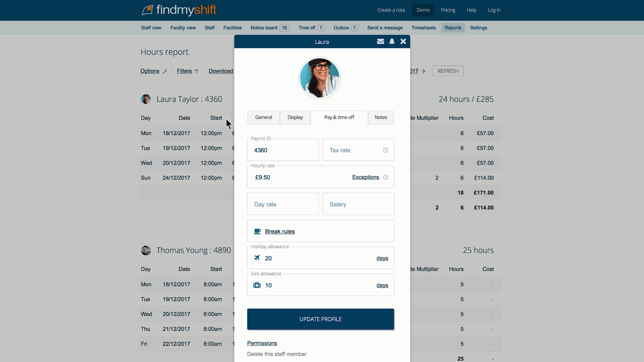Click the Payroll ID field
This screenshot has height=362, width=644.
(283, 150)
